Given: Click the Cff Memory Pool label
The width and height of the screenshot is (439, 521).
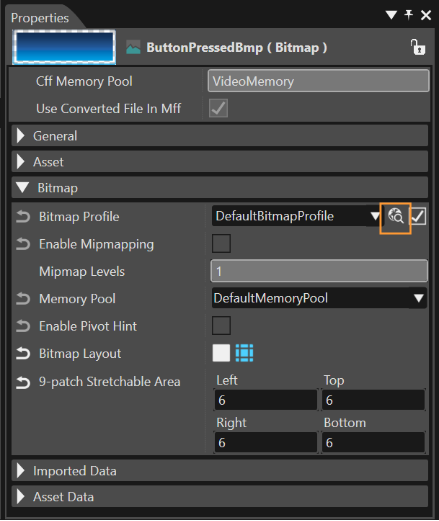Looking at the screenshot, I should [84, 81].
